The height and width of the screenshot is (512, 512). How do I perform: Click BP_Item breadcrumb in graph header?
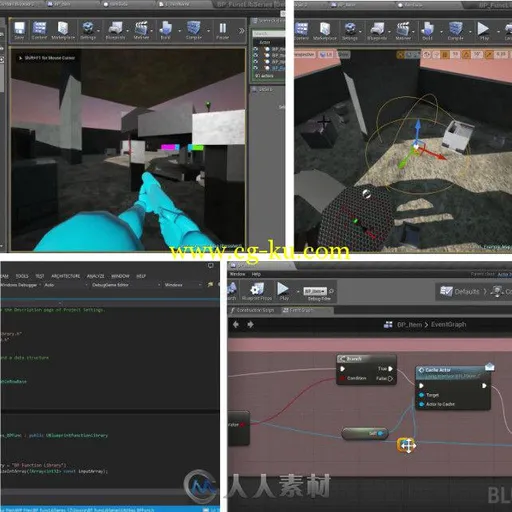[409, 324]
